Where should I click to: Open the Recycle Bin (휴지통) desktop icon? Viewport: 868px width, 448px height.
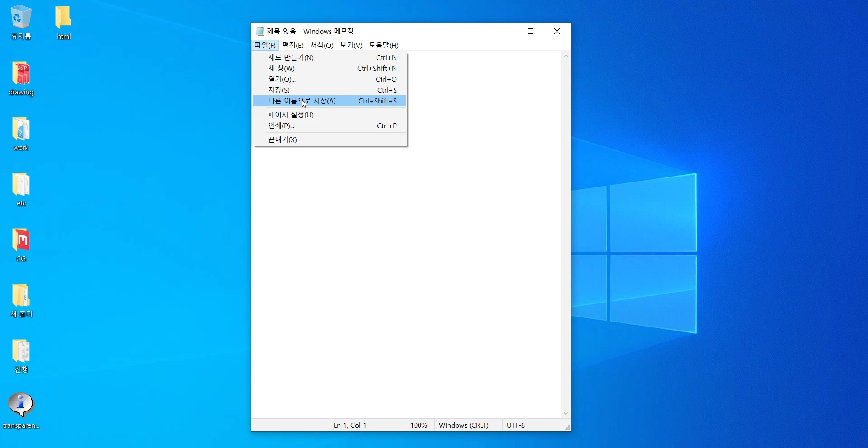point(21,23)
